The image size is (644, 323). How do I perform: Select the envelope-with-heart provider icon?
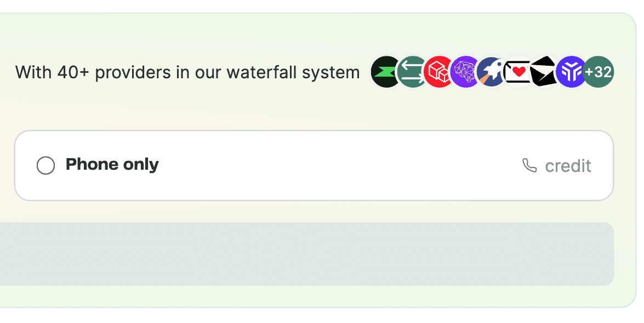[517, 72]
